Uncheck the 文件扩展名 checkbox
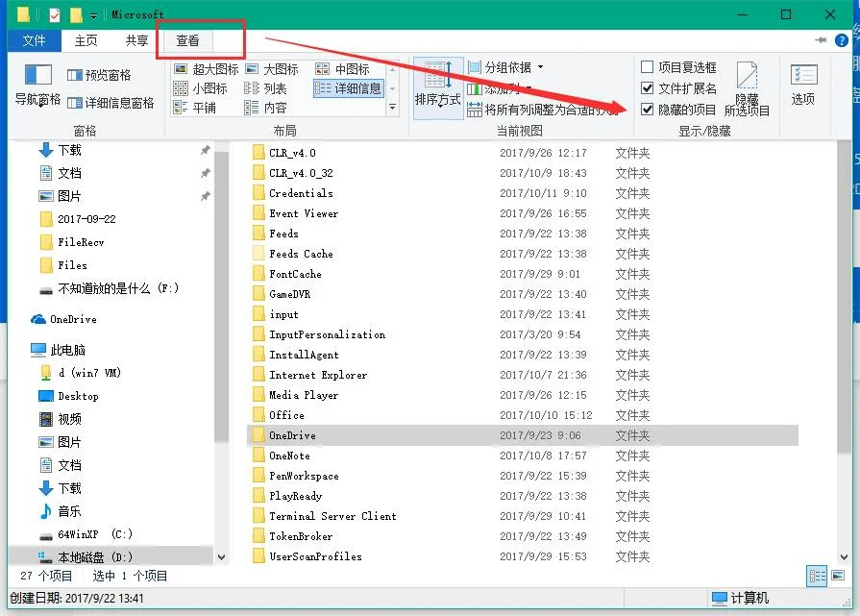Image resolution: width=860 pixels, height=616 pixels. [648, 88]
